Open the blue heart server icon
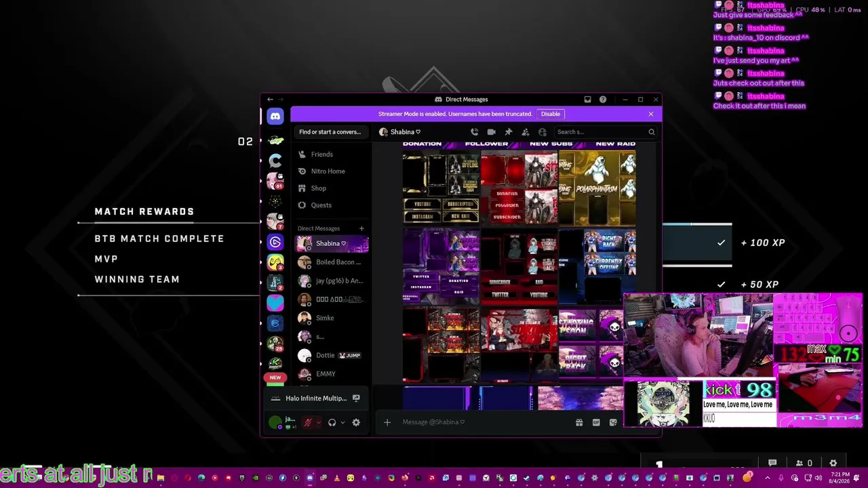This screenshot has width=868, height=488. [275, 303]
